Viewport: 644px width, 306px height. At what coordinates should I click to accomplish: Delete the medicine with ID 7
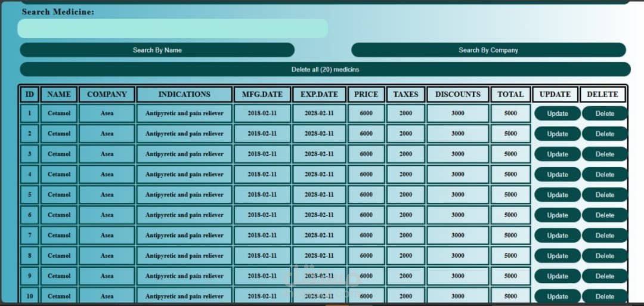[x=605, y=236]
